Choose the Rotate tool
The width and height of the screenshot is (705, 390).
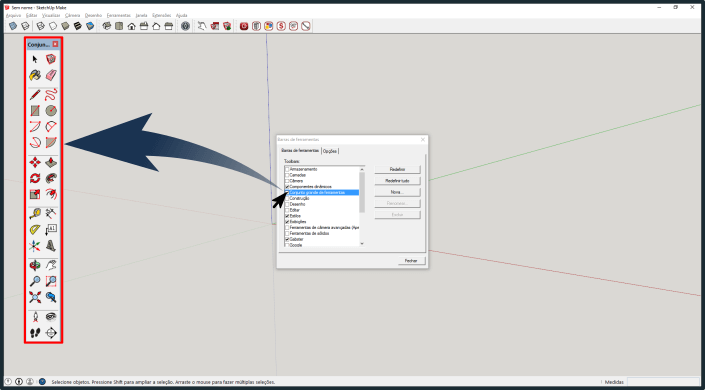(35, 179)
